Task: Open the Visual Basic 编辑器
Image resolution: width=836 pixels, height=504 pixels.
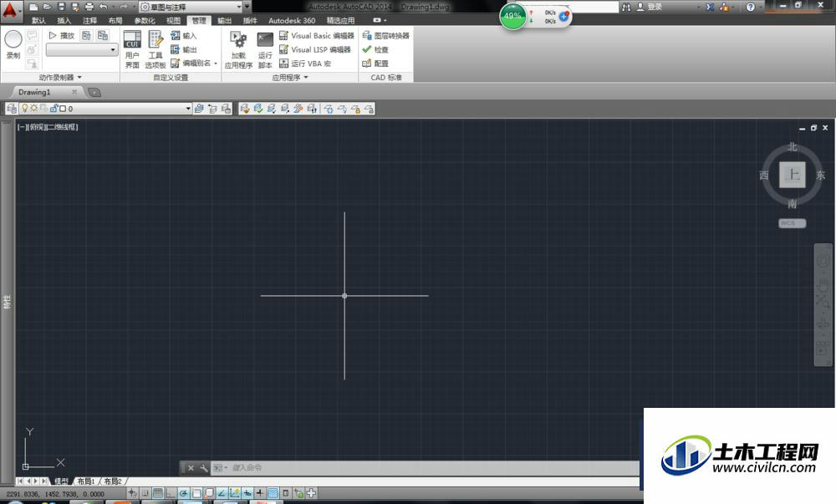Action: coord(317,36)
